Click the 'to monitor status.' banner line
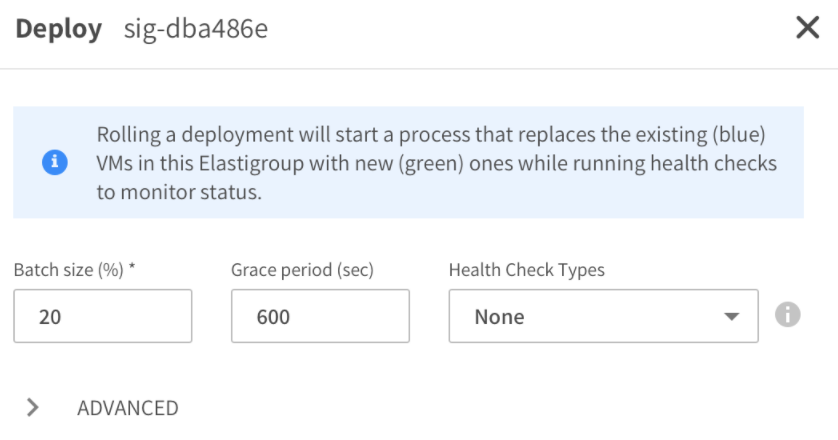The width and height of the screenshot is (838, 440). (179, 193)
